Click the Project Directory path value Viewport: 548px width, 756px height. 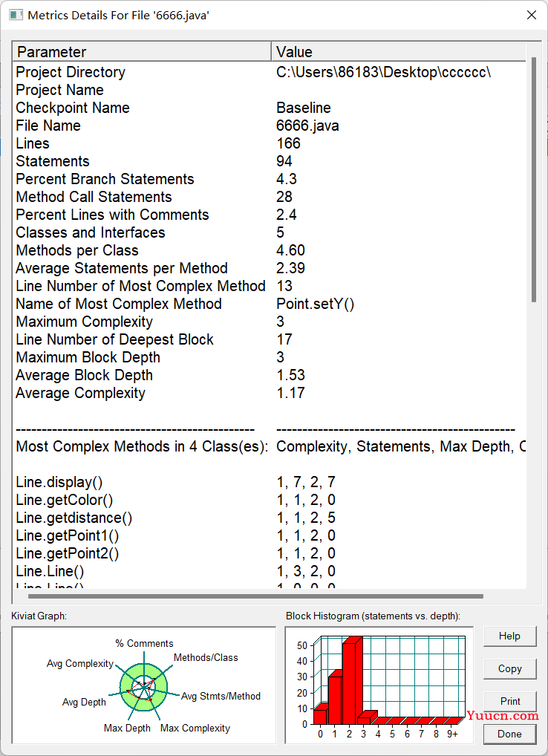[x=384, y=72]
